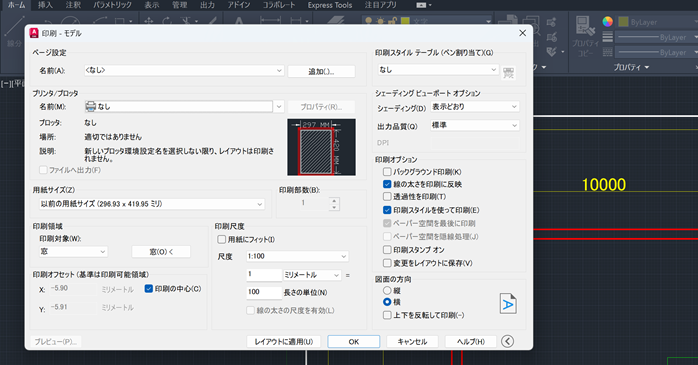Open the 印刷対象 窓 dropdown
This screenshot has width=698, height=365.
point(73,251)
